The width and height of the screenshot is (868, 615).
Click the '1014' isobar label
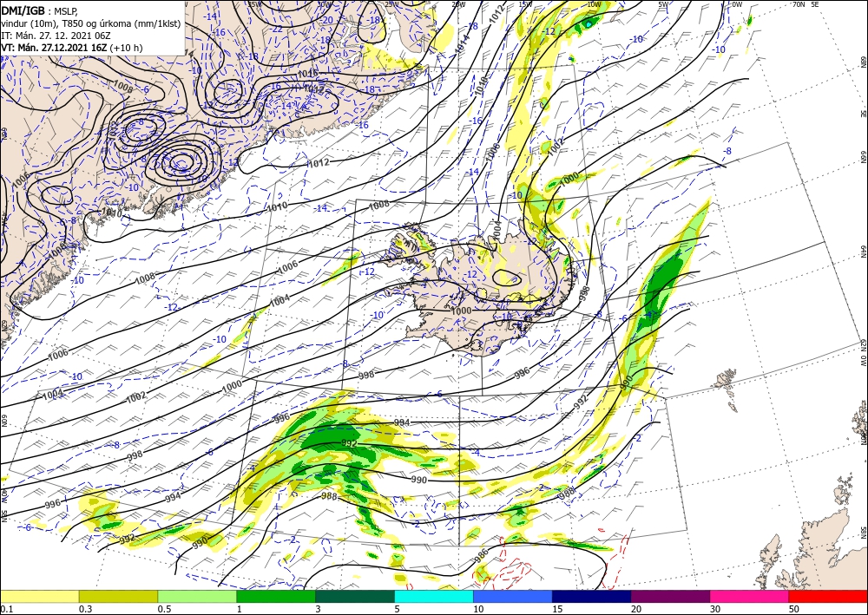(x=462, y=44)
